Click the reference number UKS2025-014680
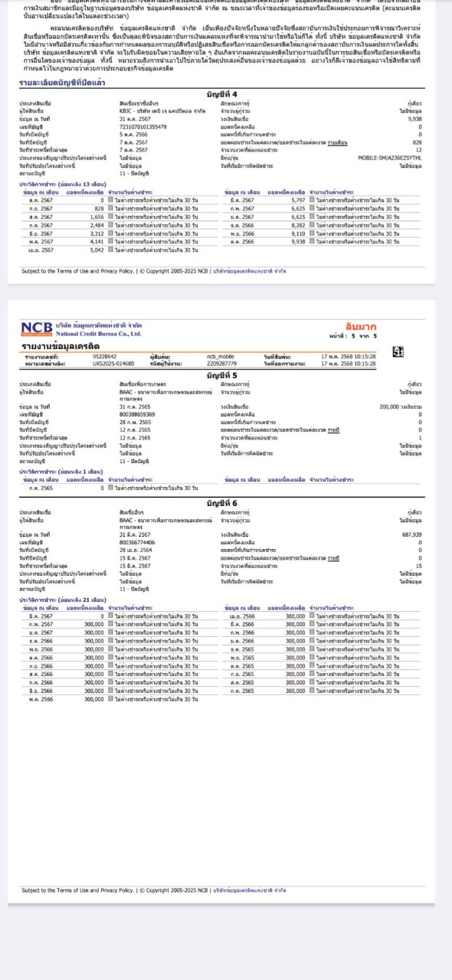 [113, 363]
